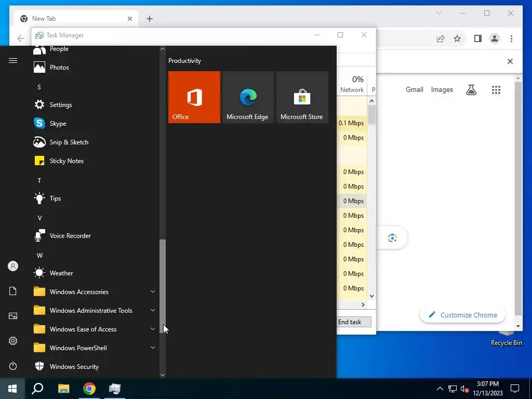Viewport: 532px width, 399px height.
Task: Open network tray icon
Action: (x=453, y=389)
